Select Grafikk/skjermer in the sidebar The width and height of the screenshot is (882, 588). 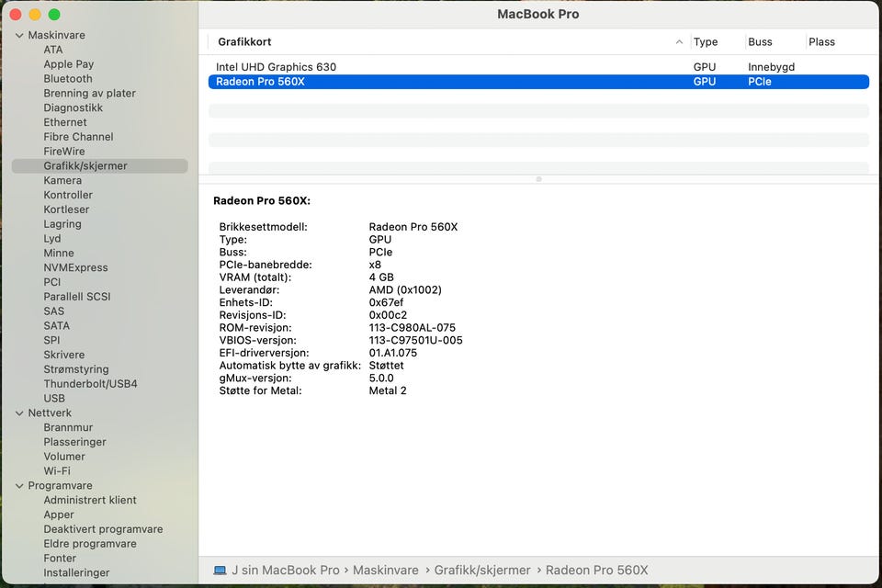(99, 166)
